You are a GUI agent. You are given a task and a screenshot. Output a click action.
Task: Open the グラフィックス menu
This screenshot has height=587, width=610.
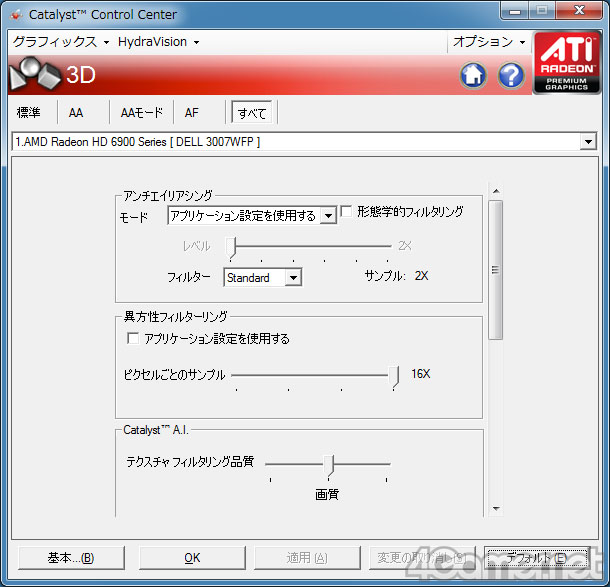[61, 42]
